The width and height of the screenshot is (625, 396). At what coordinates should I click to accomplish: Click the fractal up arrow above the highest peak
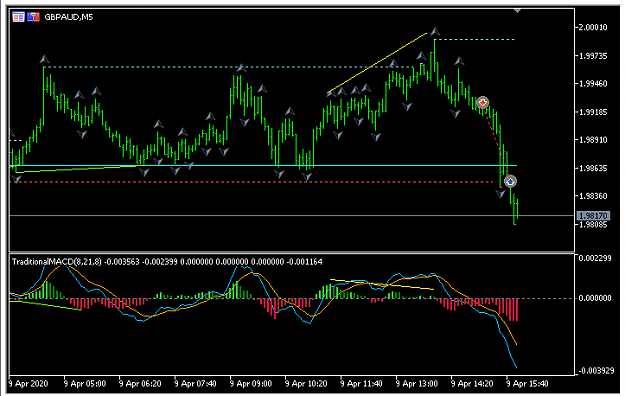tap(435, 32)
